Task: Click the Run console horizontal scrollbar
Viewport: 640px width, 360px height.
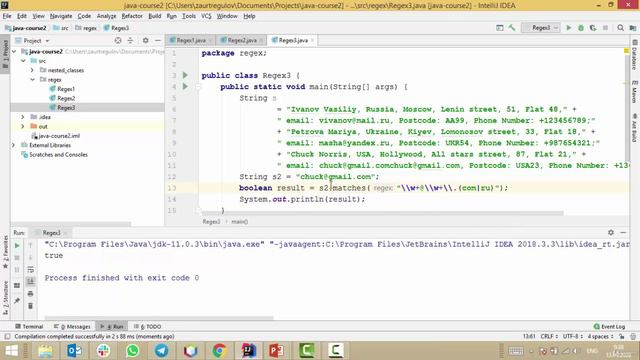Action: click(x=159, y=318)
